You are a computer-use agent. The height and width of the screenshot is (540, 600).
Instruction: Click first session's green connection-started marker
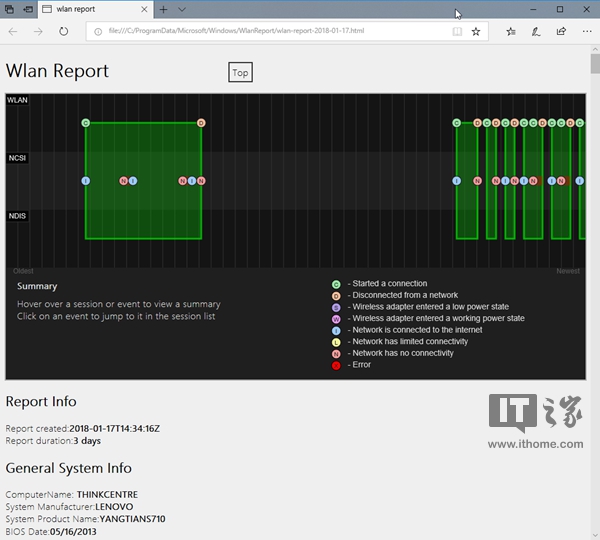point(85,123)
